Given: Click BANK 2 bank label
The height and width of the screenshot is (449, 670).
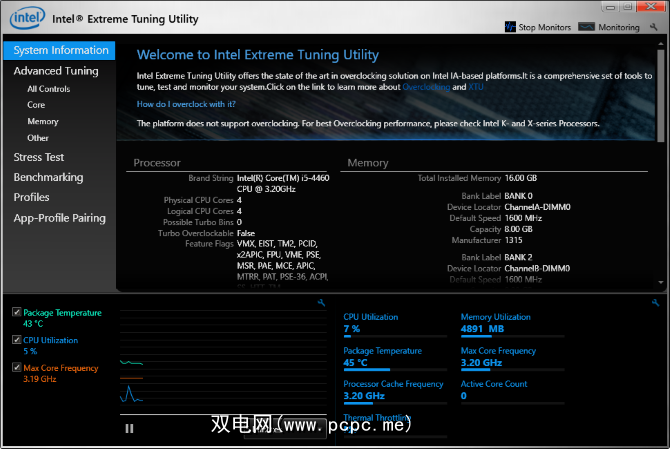Looking at the screenshot, I should coord(518,257).
